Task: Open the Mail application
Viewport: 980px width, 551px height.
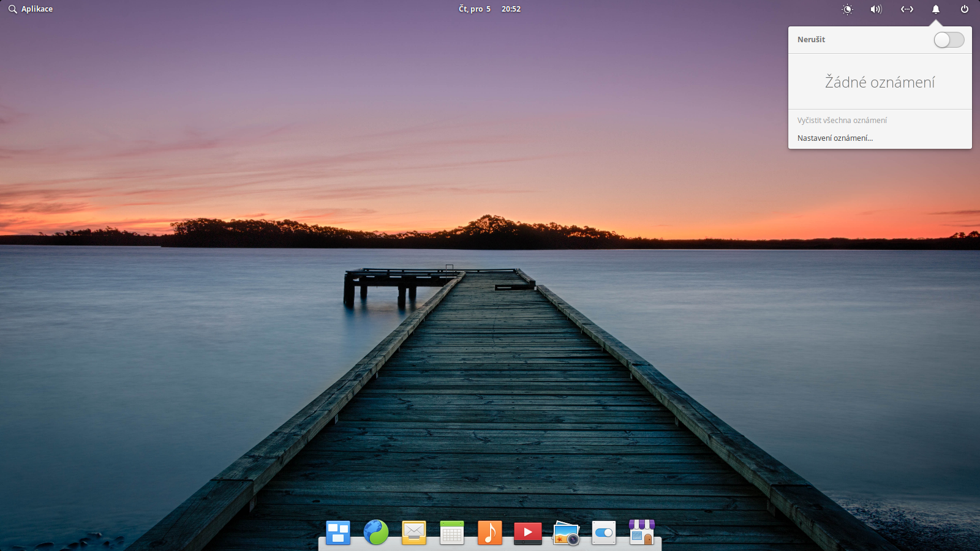Action: 413,533
